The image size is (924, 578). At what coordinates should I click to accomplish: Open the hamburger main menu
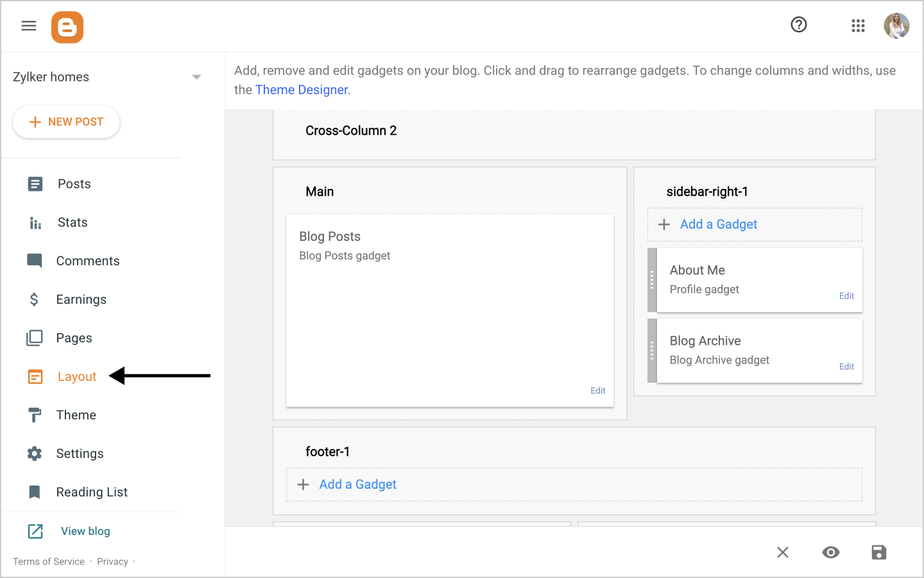[29, 26]
